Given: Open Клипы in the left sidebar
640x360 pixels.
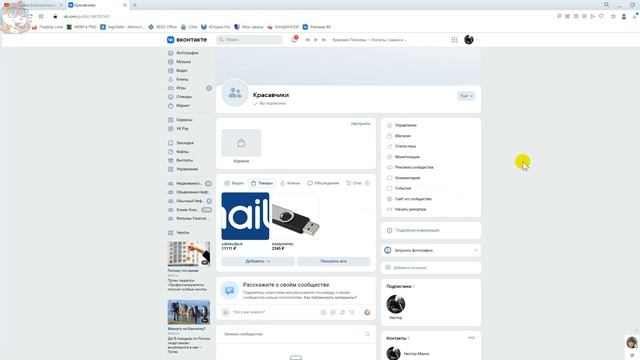Looking at the screenshot, I should pos(178,79).
